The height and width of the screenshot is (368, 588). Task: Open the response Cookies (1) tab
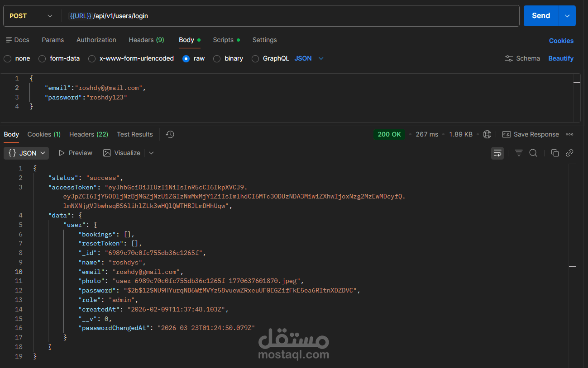coord(44,134)
